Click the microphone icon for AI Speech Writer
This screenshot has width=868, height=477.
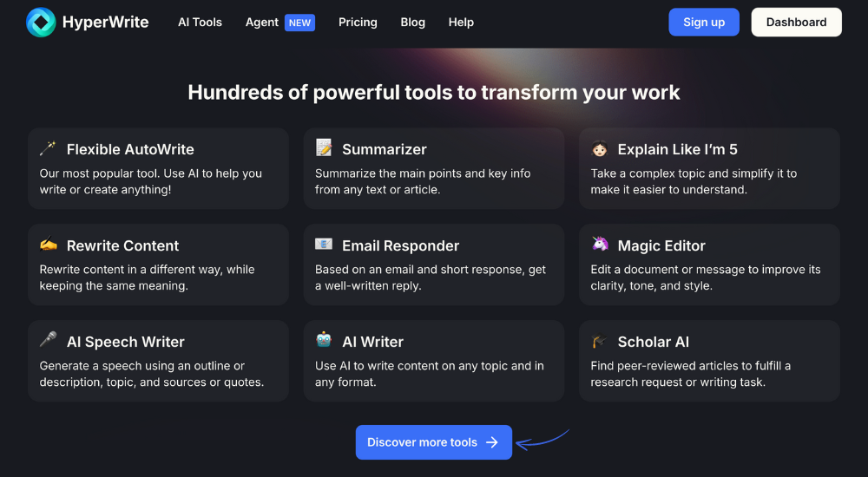point(48,339)
